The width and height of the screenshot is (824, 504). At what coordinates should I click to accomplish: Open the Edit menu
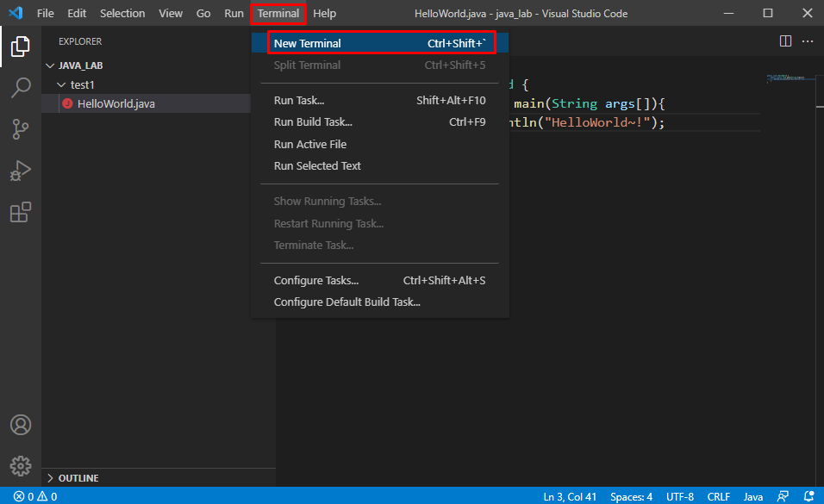coord(77,13)
